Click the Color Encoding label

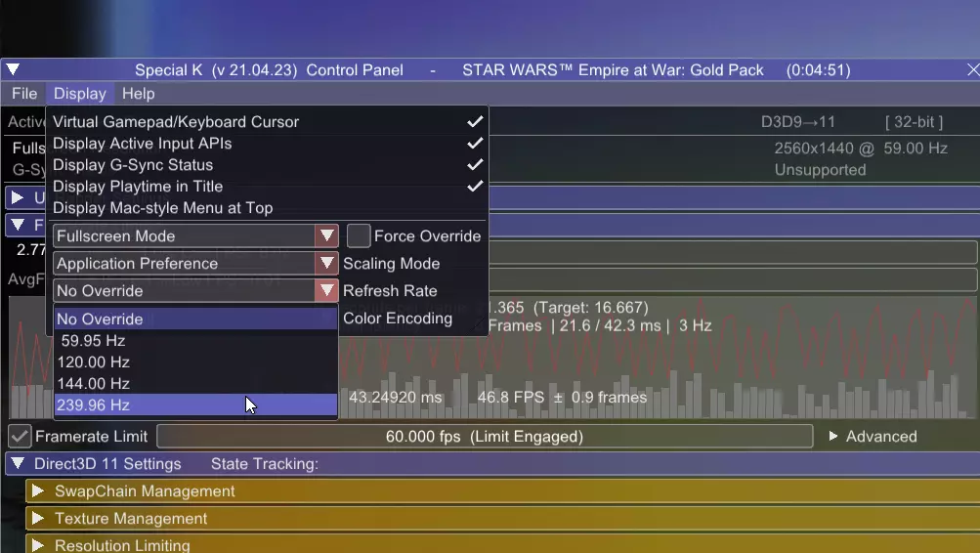click(x=398, y=319)
